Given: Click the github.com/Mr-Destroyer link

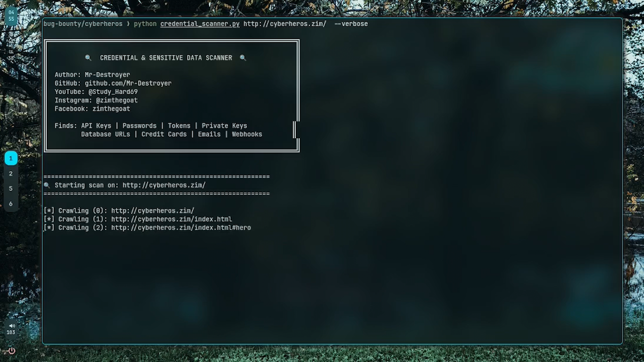Looking at the screenshot, I should [x=128, y=83].
